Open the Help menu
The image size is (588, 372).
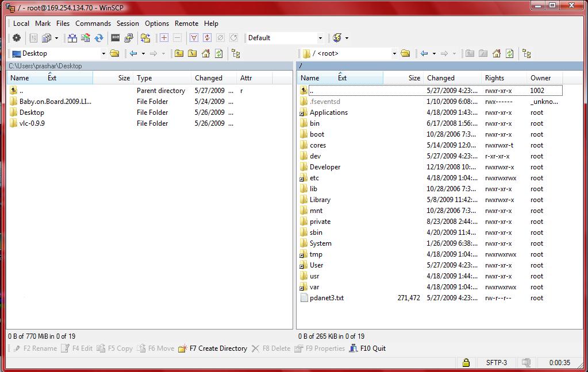point(211,23)
